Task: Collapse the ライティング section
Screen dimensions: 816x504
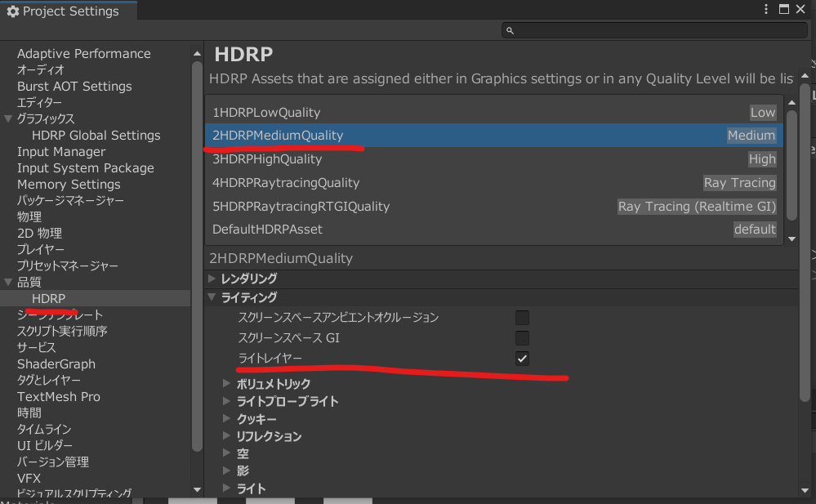Action: pyautogui.click(x=213, y=297)
